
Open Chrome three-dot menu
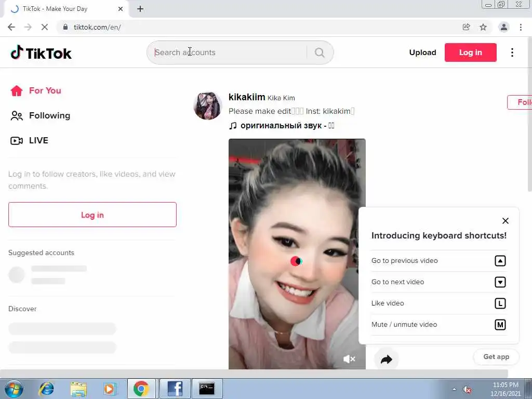tap(521, 27)
